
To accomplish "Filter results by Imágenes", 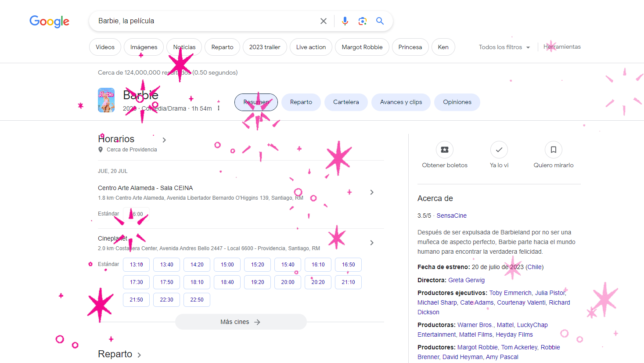I will point(144,47).
